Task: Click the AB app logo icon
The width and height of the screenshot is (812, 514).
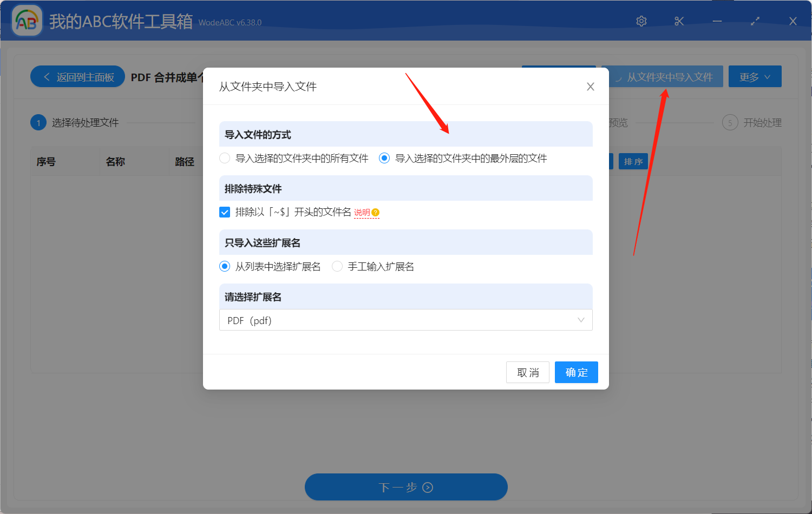Action: click(27, 20)
